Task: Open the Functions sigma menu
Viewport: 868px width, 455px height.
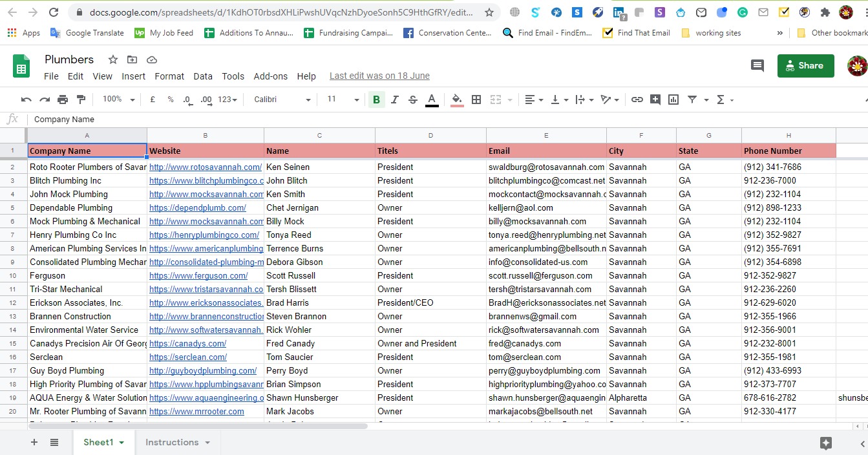Action: point(721,100)
